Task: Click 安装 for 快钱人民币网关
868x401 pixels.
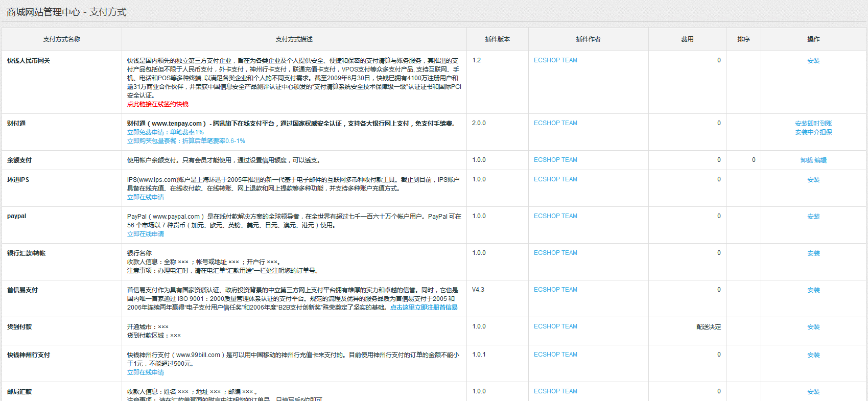Action: pyautogui.click(x=813, y=61)
